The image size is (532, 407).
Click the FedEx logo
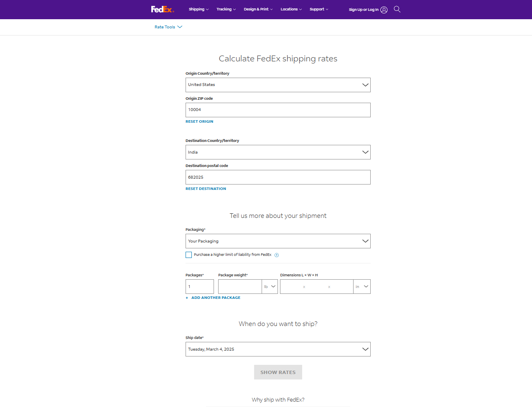coord(163,9)
